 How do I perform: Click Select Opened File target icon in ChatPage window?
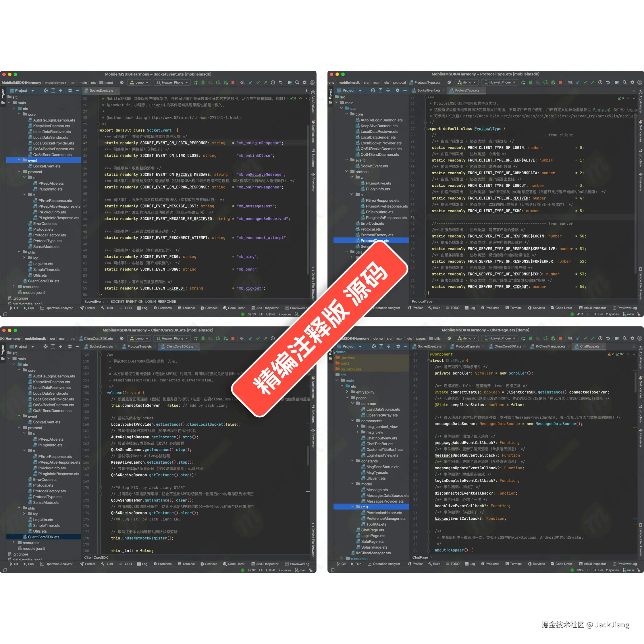coord(373,347)
